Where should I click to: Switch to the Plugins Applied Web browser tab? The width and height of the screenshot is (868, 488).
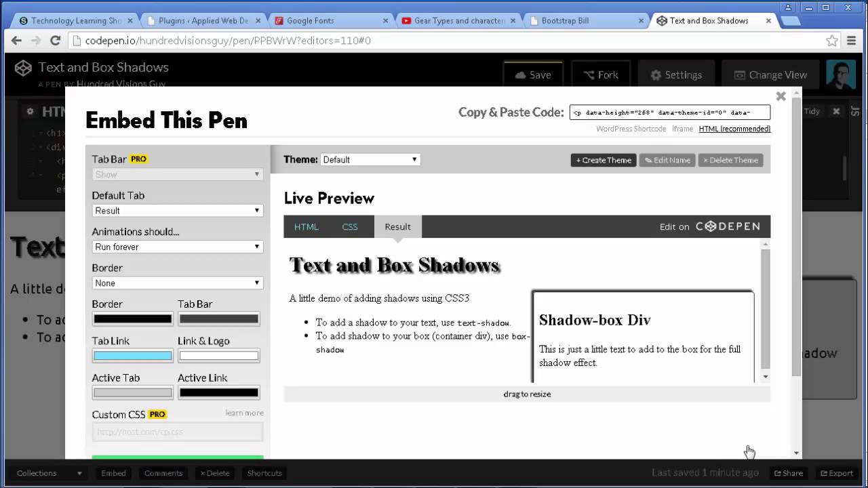[201, 21]
